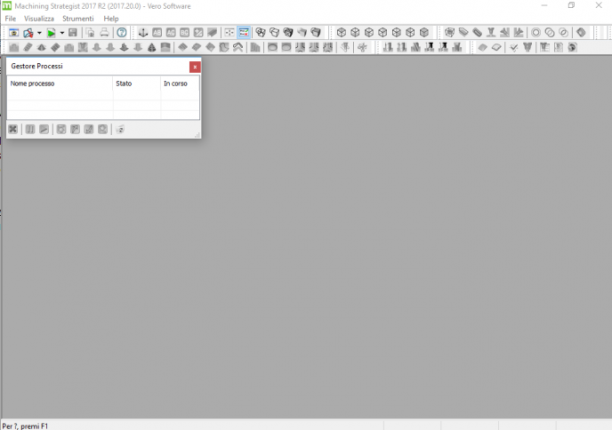Click the In corso column header
Screen dimensions: 612x430
click(180, 84)
